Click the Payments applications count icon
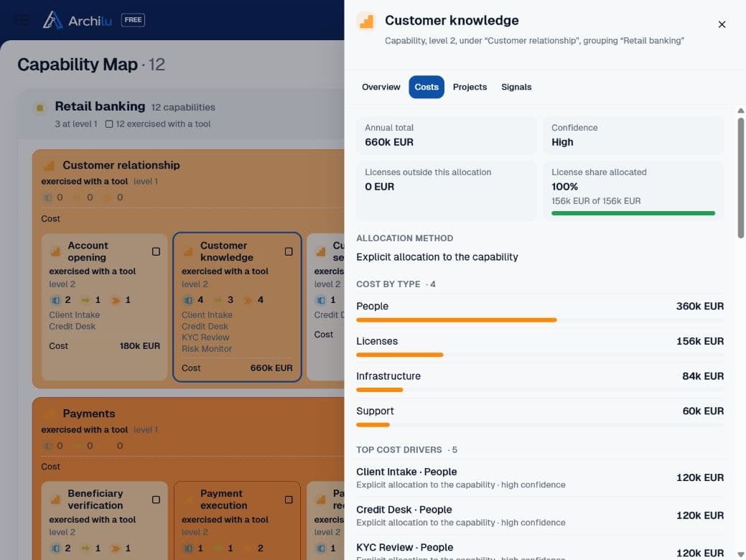Screen dimensions: 746x560 click(47, 446)
